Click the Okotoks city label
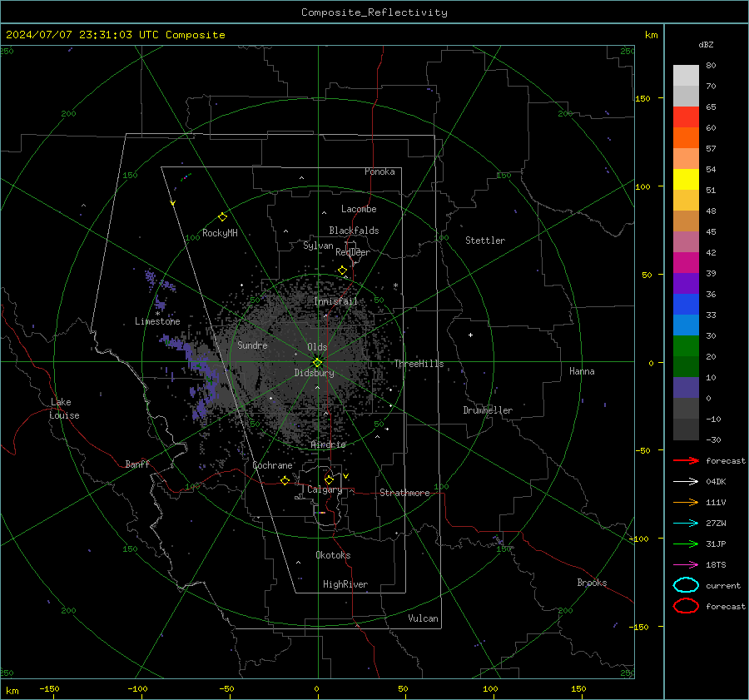Image resolution: width=749 pixels, height=700 pixels. click(333, 555)
